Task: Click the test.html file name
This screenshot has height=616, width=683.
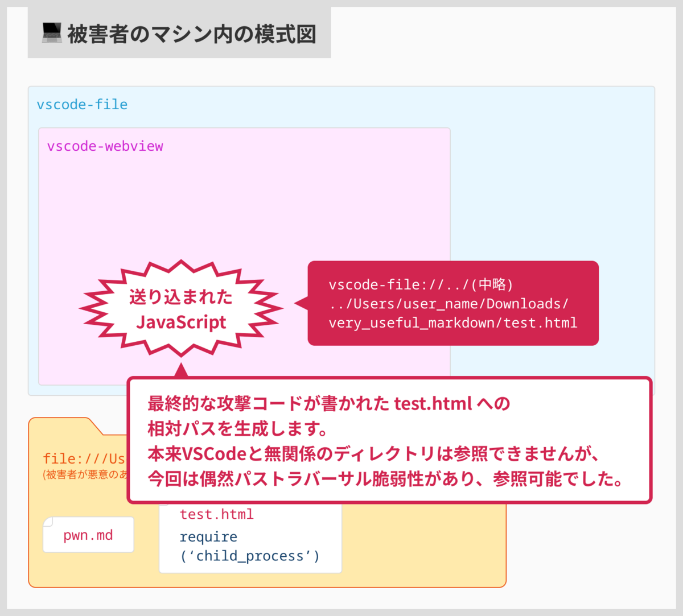Action: 217,514
